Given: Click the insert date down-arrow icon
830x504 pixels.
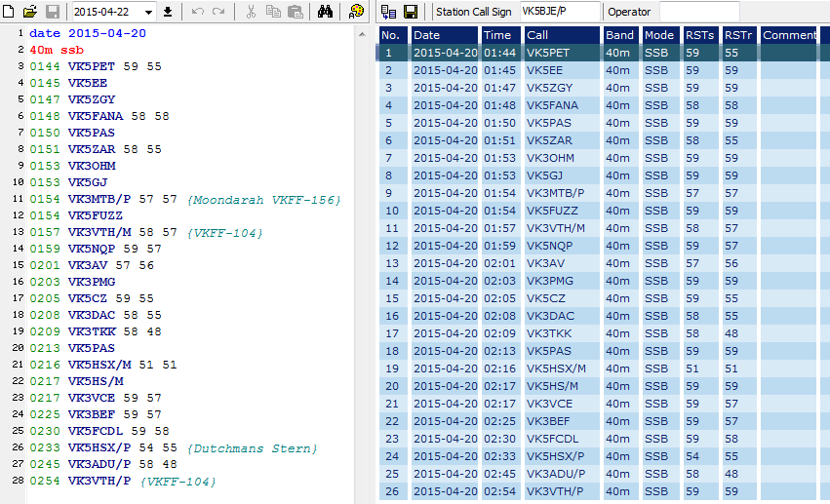Looking at the screenshot, I should tap(167, 12).
